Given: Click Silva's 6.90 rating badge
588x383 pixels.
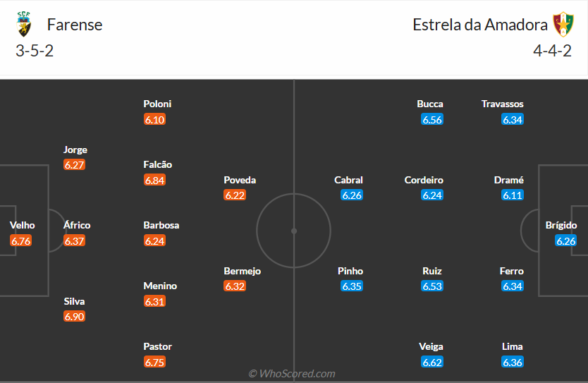Looking at the screenshot, I should click(x=74, y=317).
